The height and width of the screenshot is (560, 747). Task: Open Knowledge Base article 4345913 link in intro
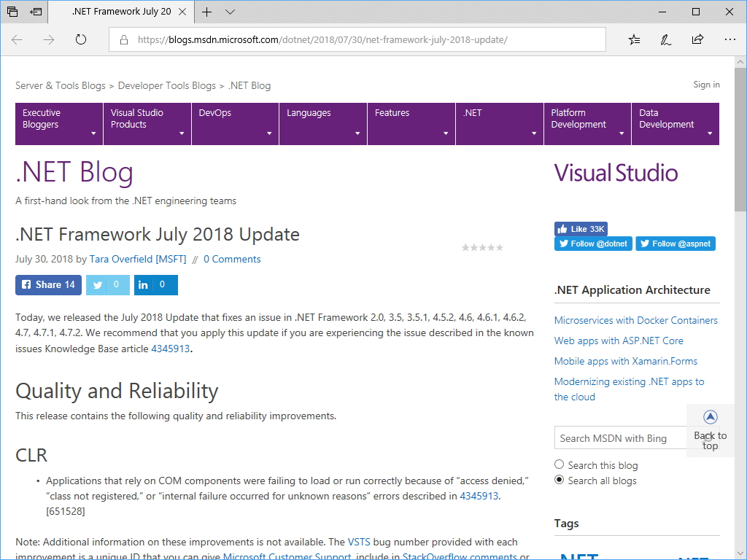pyautogui.click(x=171, y=349)
